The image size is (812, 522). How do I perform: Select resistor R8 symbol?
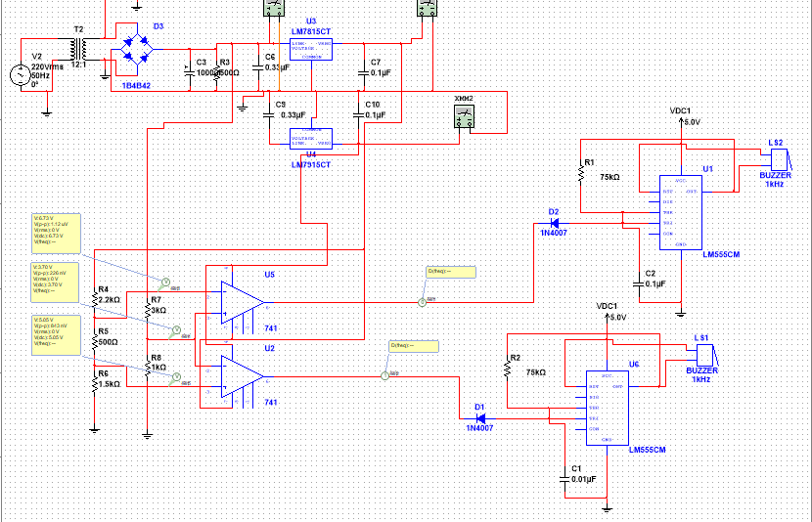148,368
